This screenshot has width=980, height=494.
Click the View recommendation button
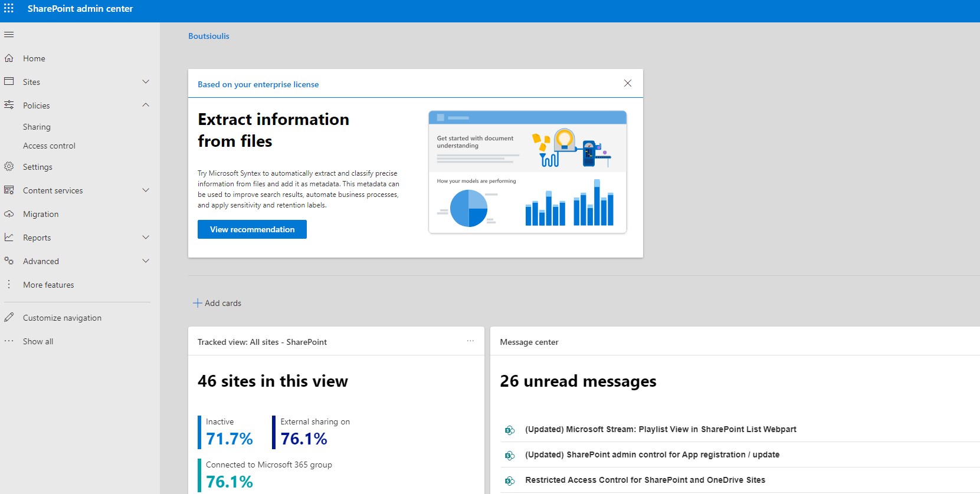tap(252, 229)
